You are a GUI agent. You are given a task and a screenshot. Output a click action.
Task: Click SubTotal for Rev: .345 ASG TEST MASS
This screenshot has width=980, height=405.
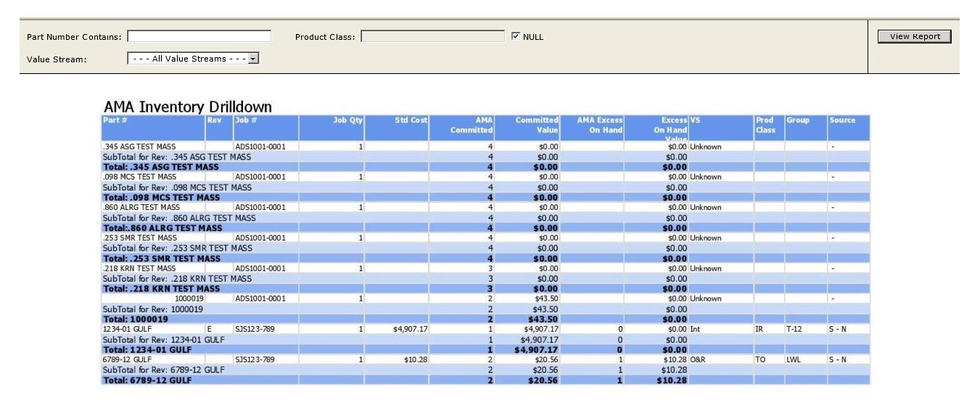(177, 156)
